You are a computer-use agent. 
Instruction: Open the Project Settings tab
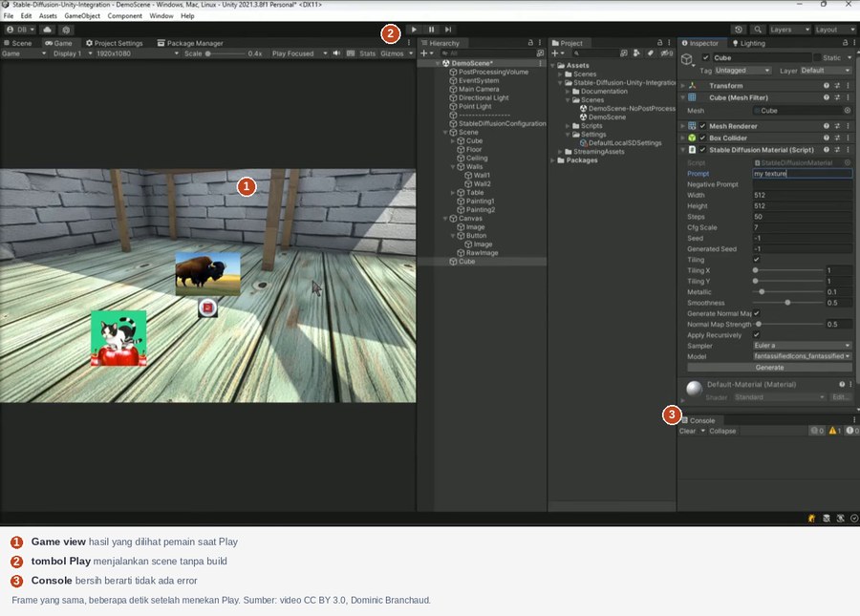point(114,43)
